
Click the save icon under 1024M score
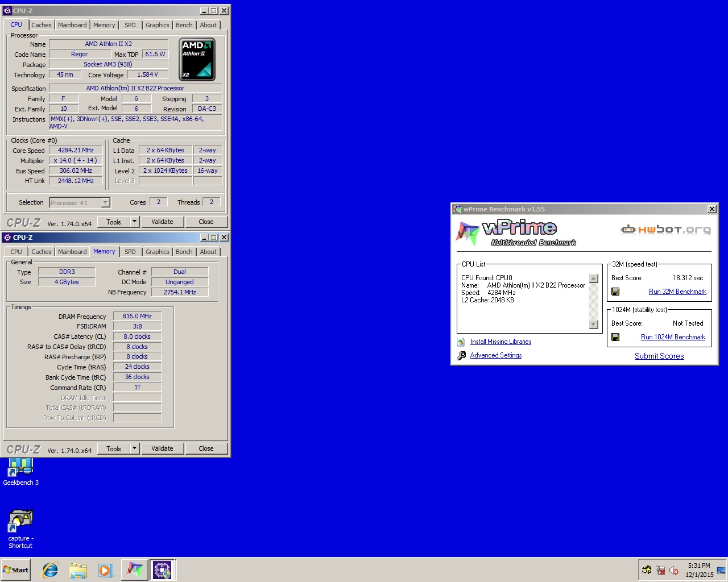pos(615,337)
